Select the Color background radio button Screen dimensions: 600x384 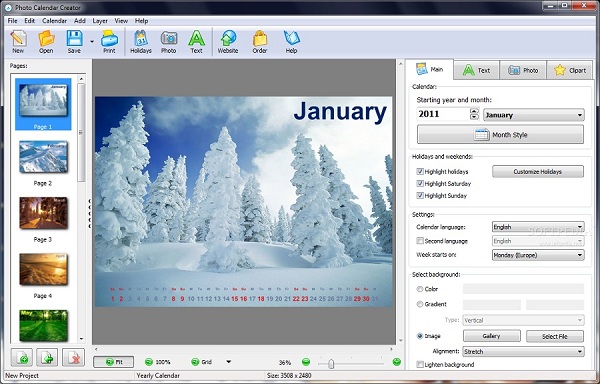point(420,289)
